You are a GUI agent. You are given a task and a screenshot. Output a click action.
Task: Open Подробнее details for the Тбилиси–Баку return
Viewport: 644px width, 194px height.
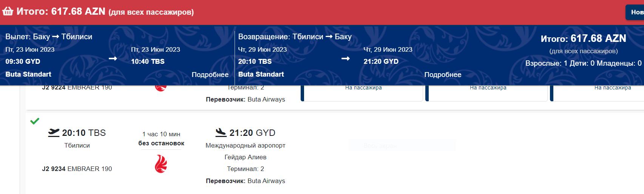pos(443,75)
